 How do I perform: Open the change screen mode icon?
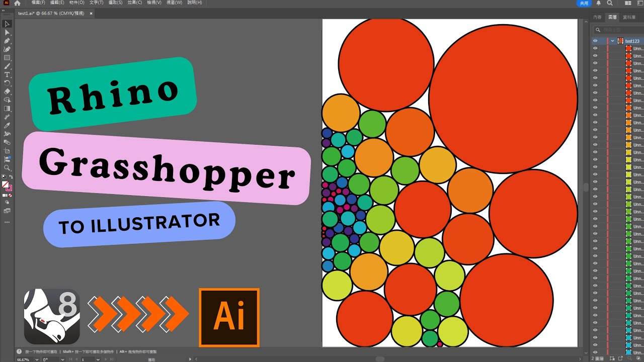pyautogui.click(x=7, y=211)
